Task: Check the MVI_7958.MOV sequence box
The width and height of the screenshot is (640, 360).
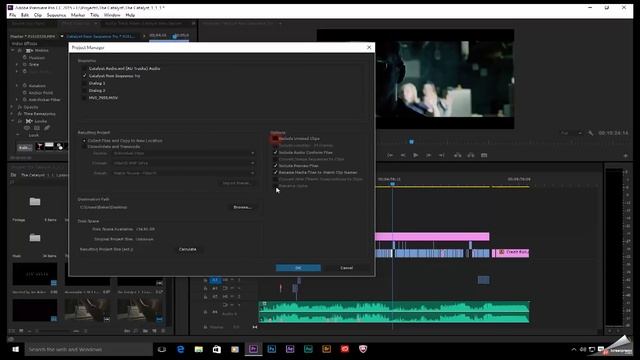Action: point(84,98)
